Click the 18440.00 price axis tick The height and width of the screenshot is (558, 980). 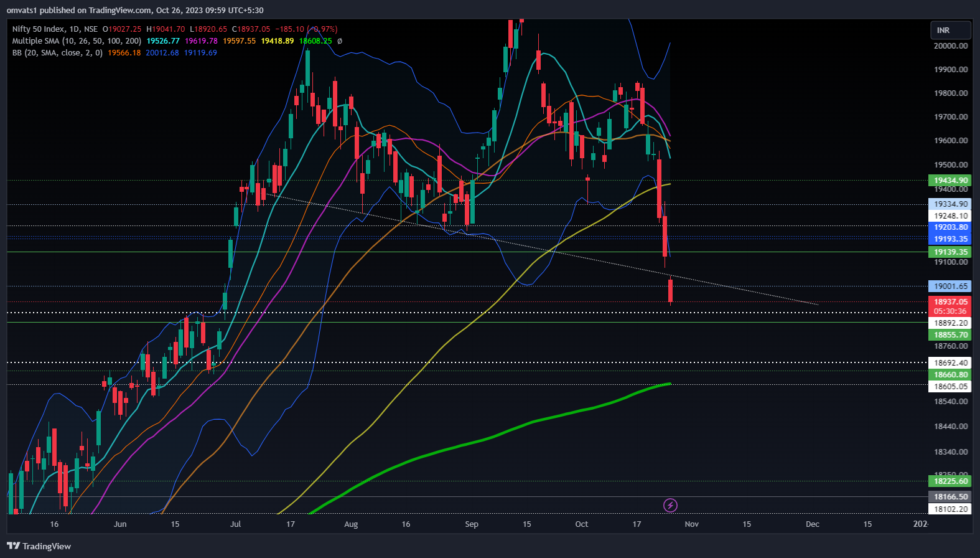[x=950, y=427]
